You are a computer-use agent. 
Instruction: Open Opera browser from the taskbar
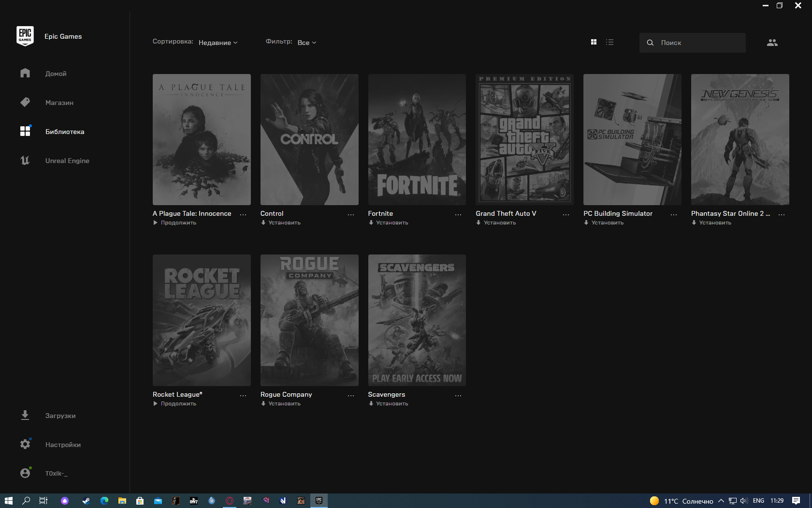[230, 501]
